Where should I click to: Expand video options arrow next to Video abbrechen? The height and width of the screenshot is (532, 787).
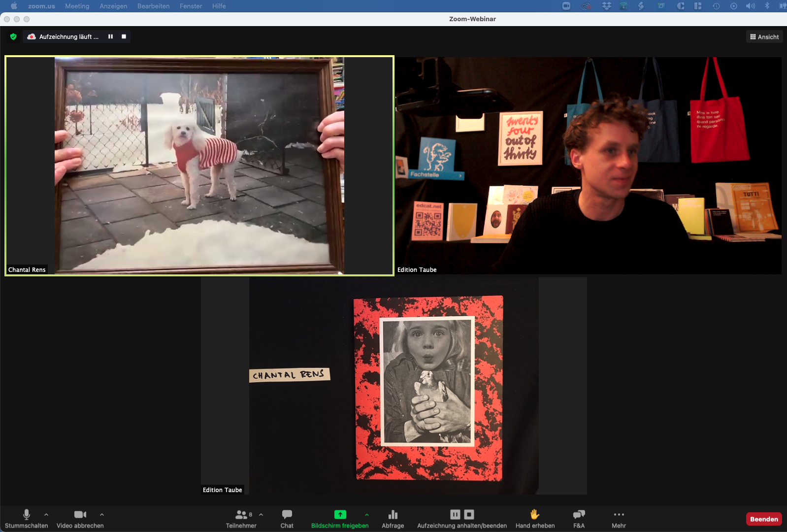[102, 514]
